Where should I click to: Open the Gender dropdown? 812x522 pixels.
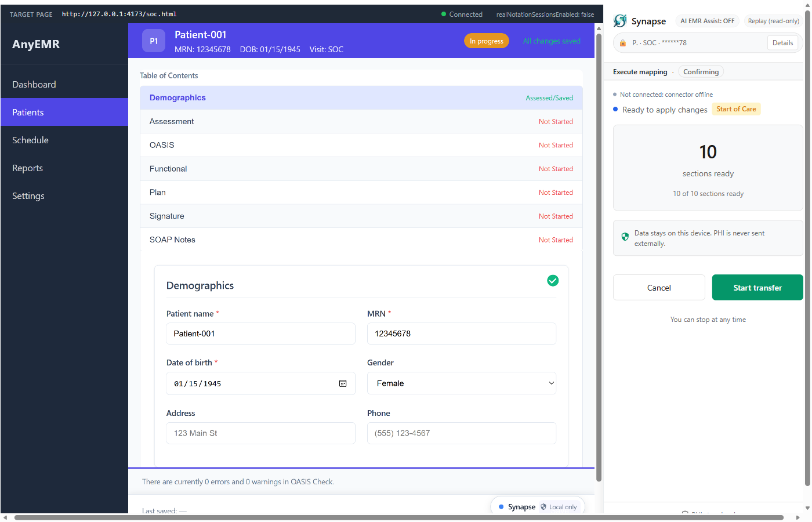461,383
